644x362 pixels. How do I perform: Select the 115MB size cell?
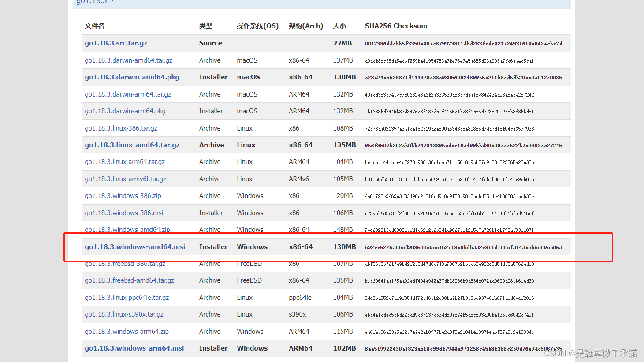click(x=343, y=332)
